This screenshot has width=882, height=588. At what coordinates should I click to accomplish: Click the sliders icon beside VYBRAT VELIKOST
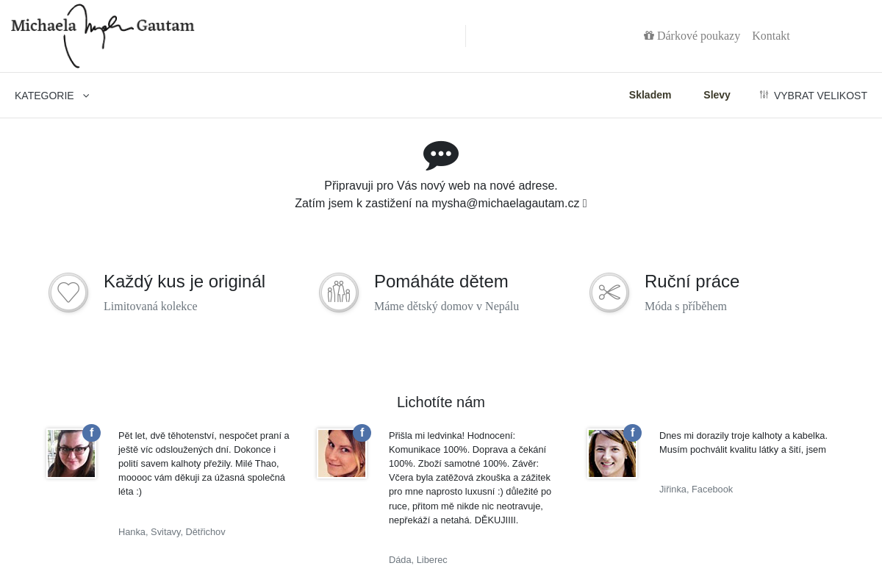(x=764, y=95)
